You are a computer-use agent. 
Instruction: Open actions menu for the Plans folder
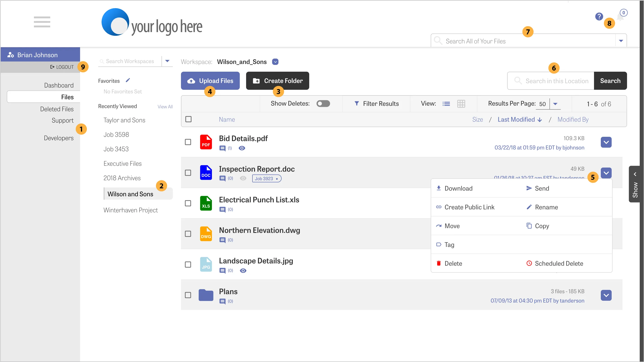[606, 295]
